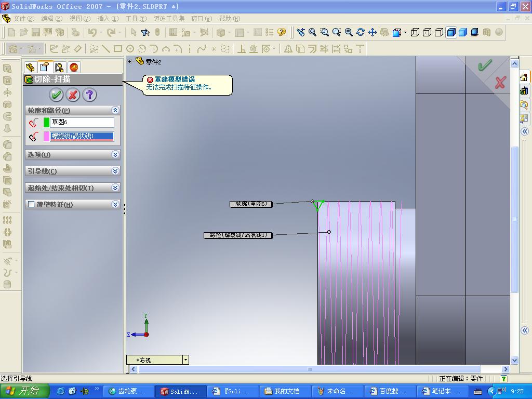Confirm Cut-Sweep with green checkmark in panel
Viewport: 532px width, 399px height.
56,95
